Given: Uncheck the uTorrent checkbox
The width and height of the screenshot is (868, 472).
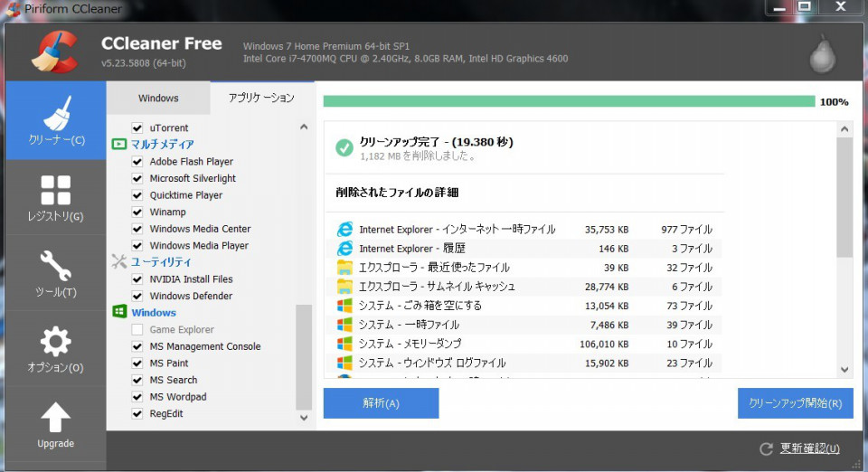Looking at the screenshot, I should coord(137,127).
